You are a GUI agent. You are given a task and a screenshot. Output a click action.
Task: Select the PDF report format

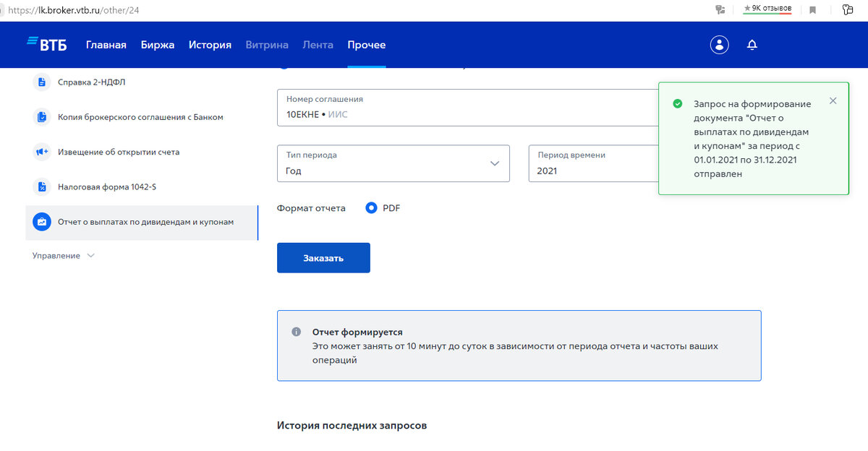tap(372, 208)
